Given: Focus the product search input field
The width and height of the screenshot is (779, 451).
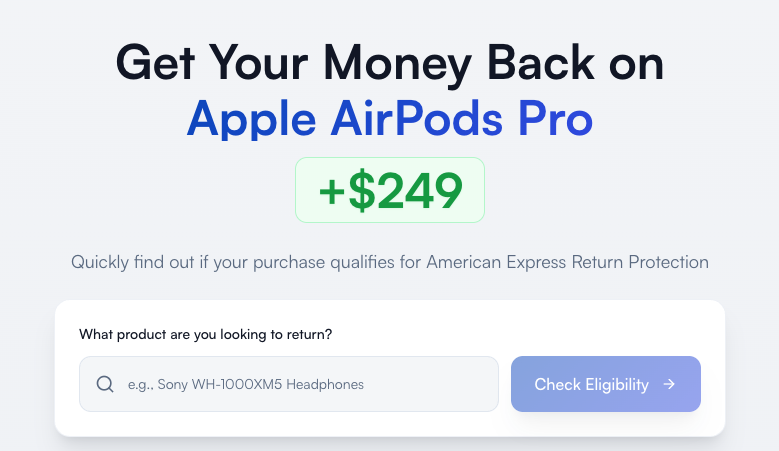Looking at the screenshot, I should click(x=300, y=384).
